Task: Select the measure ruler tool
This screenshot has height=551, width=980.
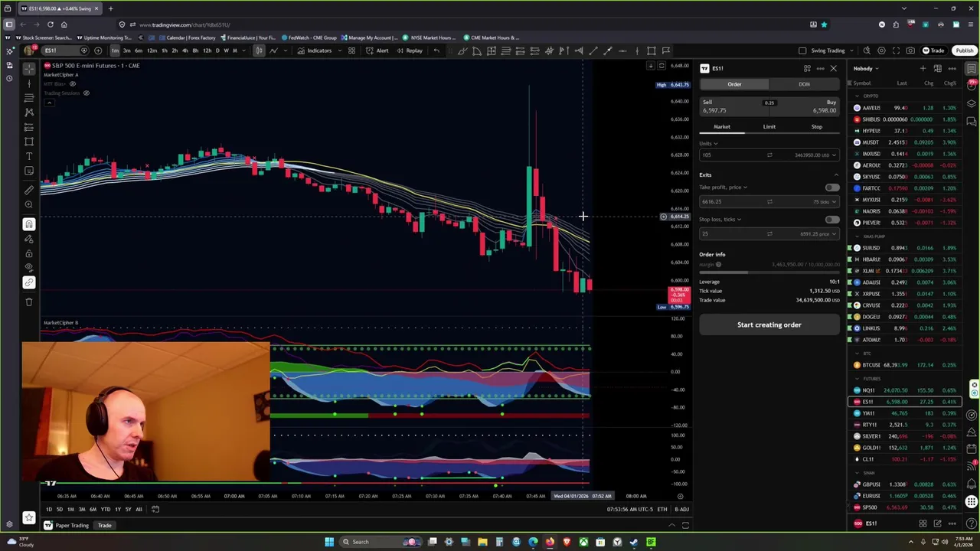Action: (29, 190)
